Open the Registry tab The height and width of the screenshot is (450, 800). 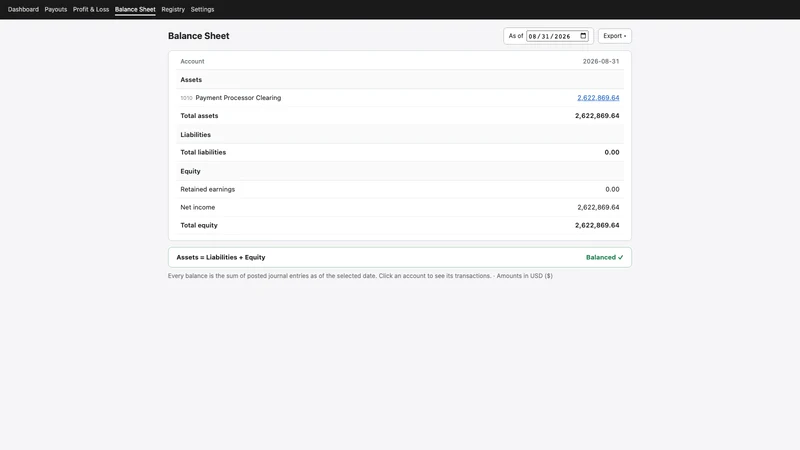tap(173, 9)
